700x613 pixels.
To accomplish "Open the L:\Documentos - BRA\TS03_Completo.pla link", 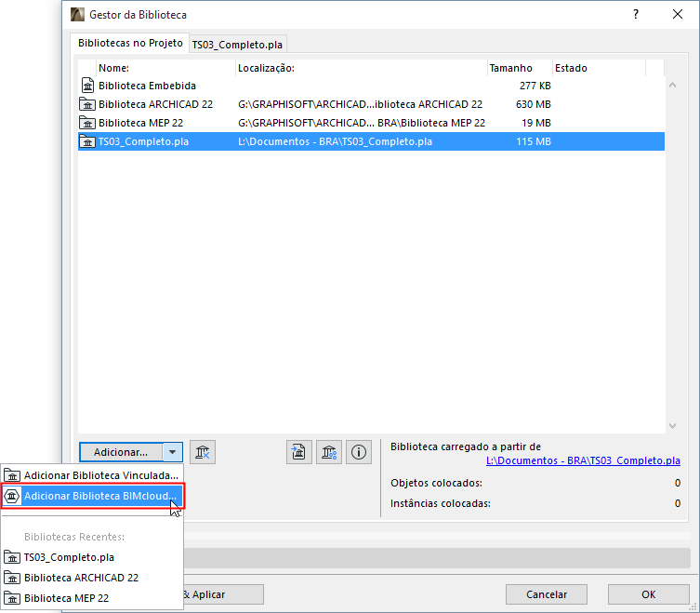I will click(x=583, y=460).
